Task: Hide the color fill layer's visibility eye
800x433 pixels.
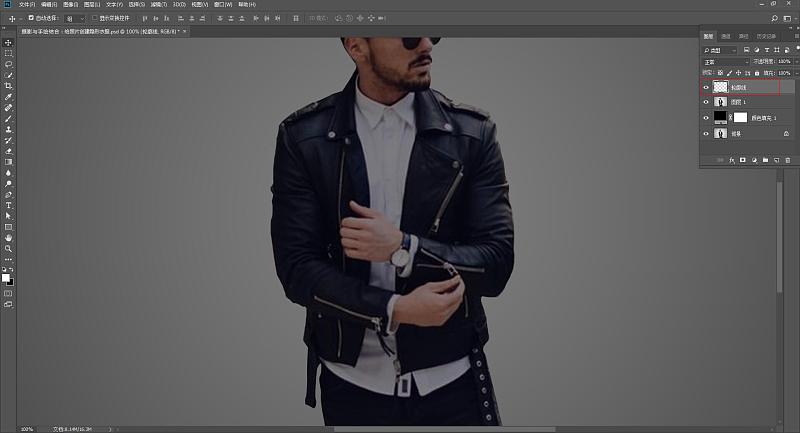Action: [x=706, y=118]
